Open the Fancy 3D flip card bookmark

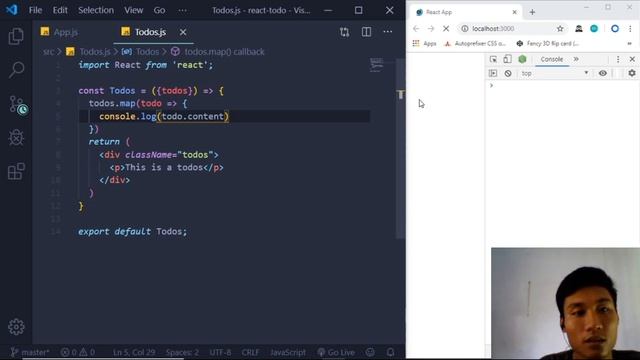coord(548,43)
